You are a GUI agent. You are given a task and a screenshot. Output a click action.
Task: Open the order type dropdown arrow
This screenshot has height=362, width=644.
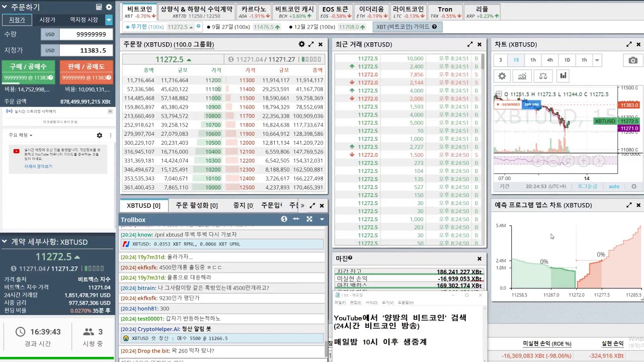point(109,20)
